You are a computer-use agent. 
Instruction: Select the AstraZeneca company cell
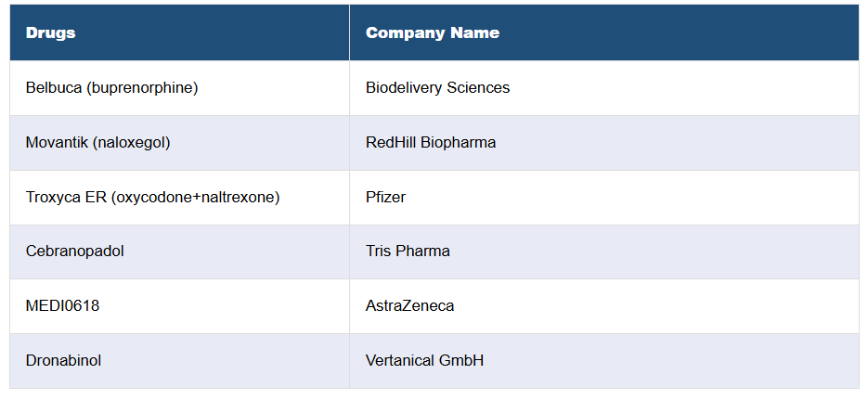[409, 306]
